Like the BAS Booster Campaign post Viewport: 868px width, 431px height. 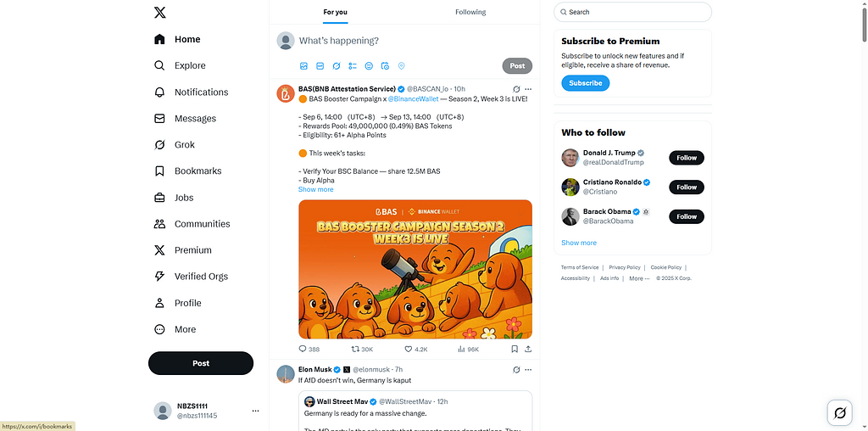(x=409, y=349)
